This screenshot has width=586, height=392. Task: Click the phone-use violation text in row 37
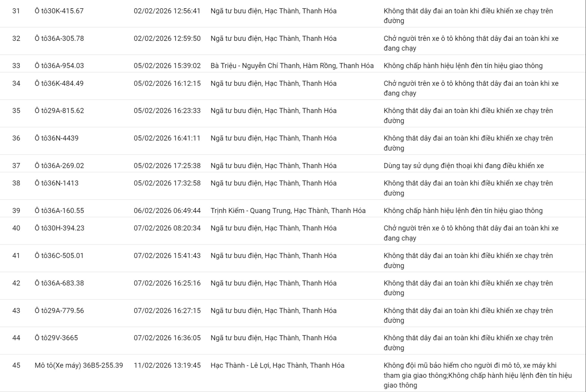tap(463, 166)
